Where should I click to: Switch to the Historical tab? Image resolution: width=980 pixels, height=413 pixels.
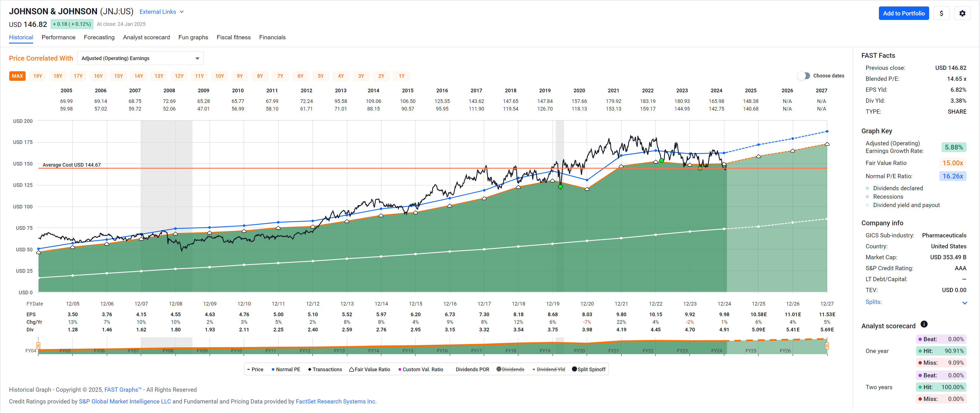pyautogui.click(x=21, y=37)
